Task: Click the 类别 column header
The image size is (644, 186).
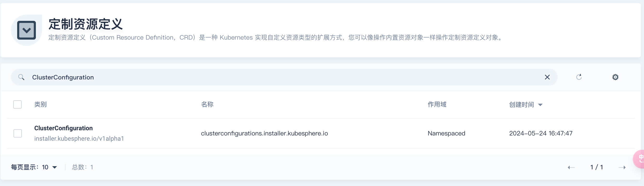Action: tap(41, 104)
